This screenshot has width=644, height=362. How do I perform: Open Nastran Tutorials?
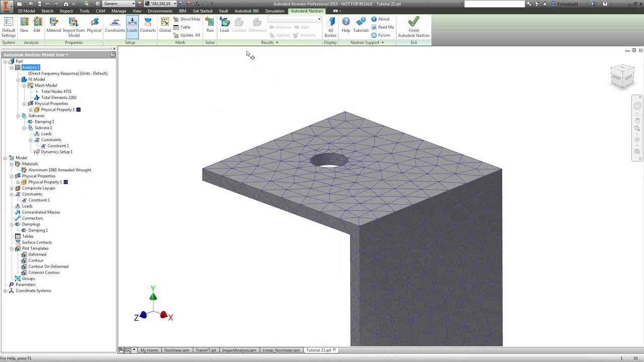click(361, 25)
